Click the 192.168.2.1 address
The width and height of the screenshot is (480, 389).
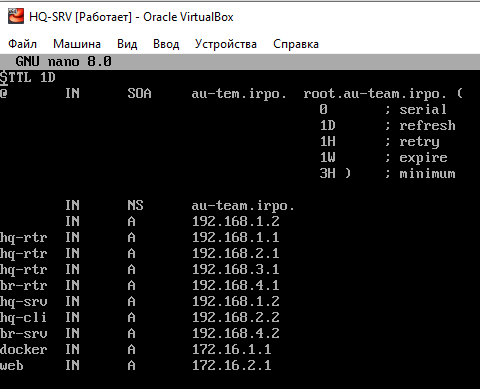click(236, 253)
